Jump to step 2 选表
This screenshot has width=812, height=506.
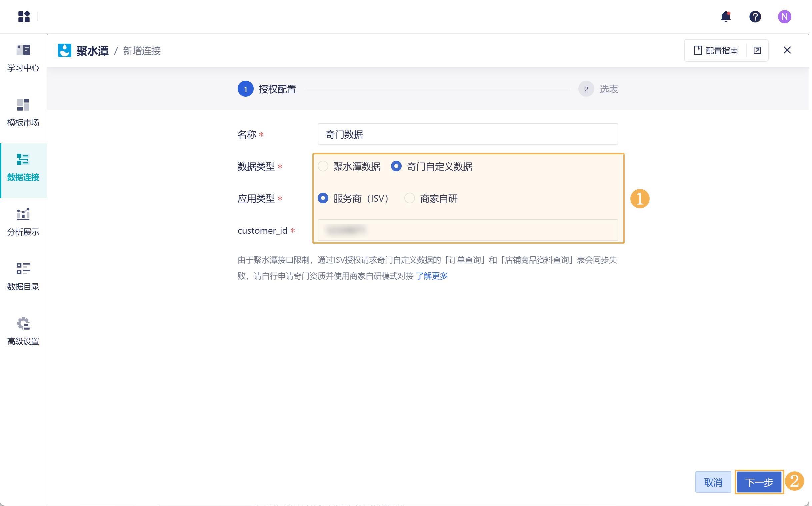pos(586,89)
